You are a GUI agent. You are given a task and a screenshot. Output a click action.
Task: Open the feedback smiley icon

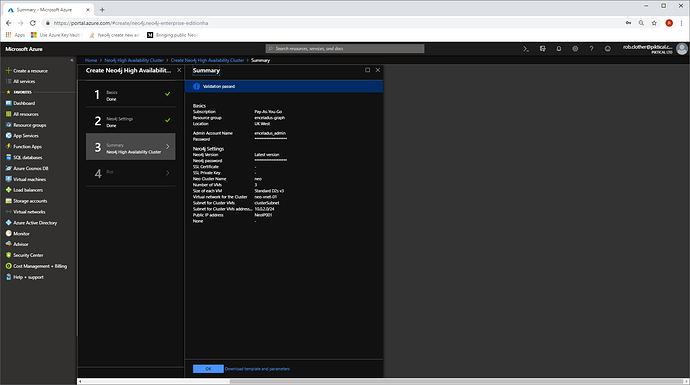[608, 49]
